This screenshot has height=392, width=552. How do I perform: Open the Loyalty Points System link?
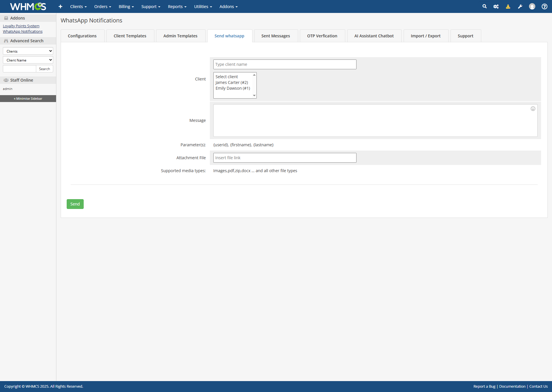click(x=21, y=26)
